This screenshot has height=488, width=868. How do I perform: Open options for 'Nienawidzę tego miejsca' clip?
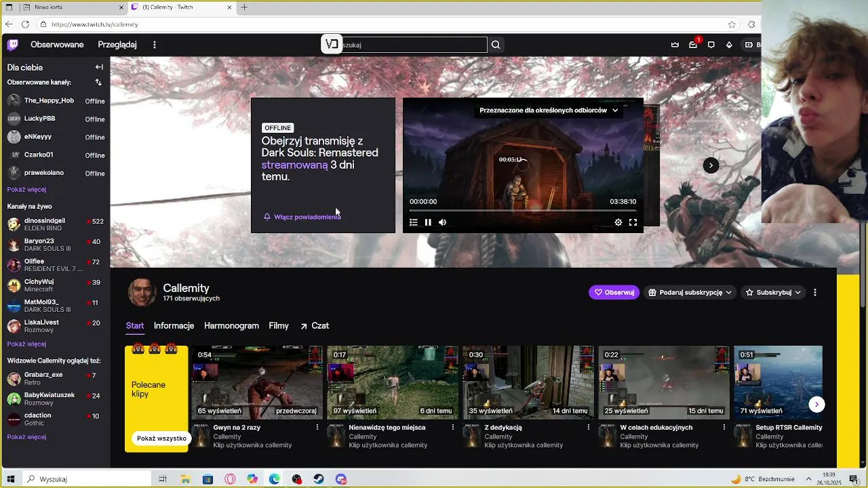453,428
